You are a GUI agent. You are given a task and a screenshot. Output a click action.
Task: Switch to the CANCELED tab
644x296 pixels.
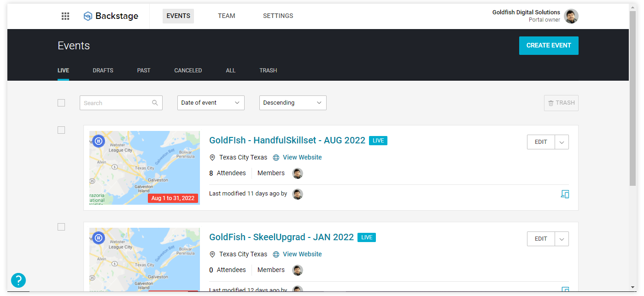[x=188, y=71]
